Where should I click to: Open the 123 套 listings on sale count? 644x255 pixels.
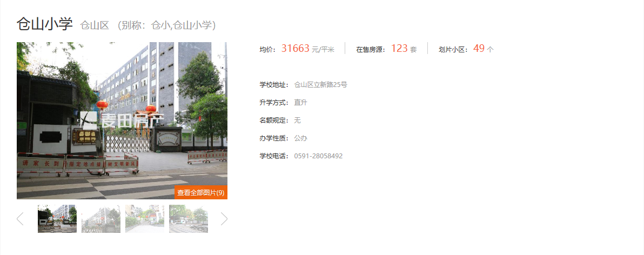coord(404,49)
